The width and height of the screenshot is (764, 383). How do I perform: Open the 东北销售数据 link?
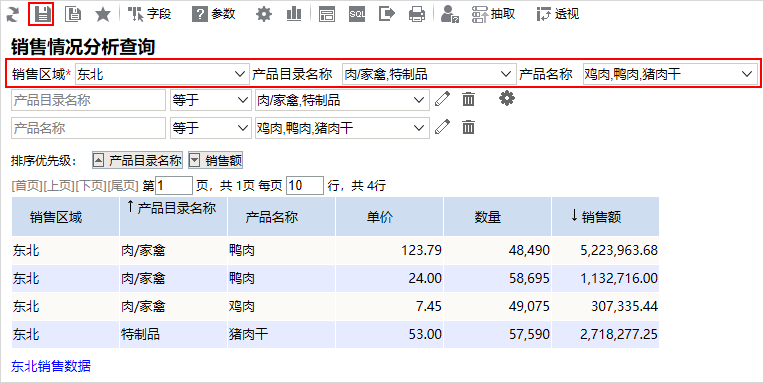point(51,366)
